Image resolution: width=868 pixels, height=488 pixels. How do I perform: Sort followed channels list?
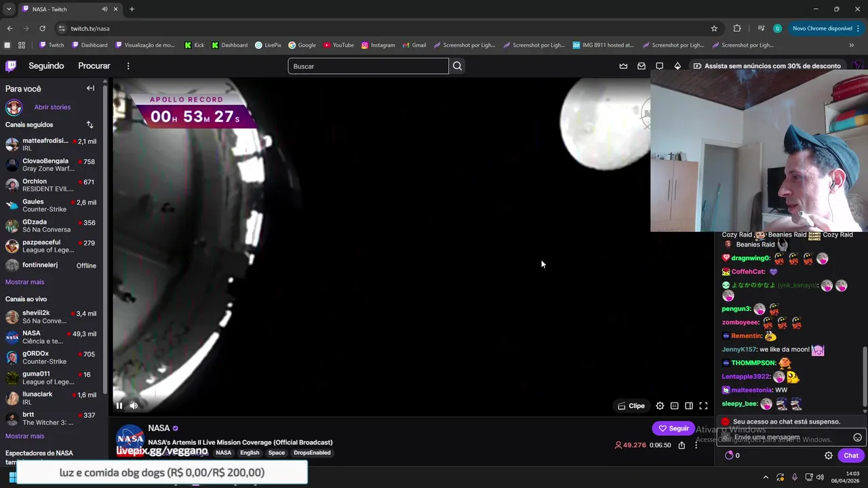(90, 125)
